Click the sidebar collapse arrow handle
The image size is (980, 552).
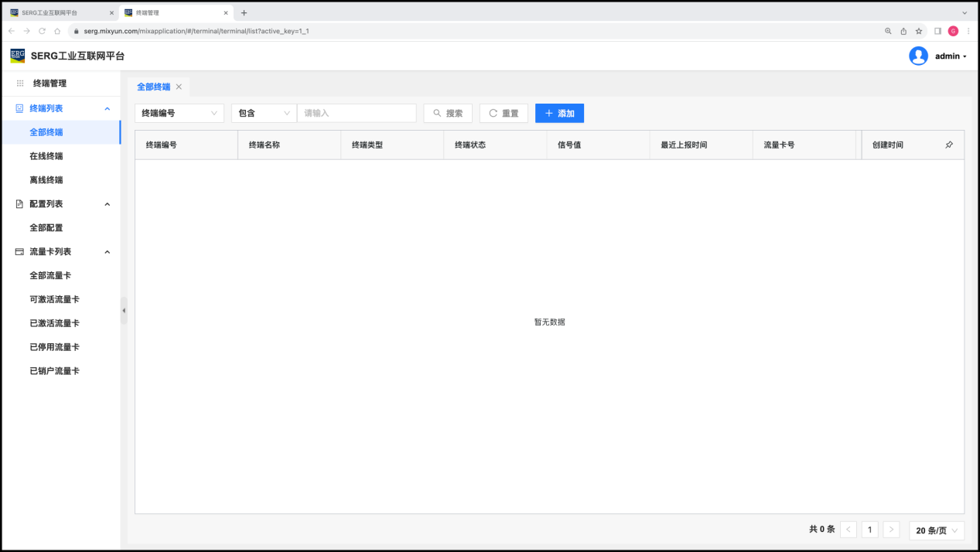tap(124, 311)
